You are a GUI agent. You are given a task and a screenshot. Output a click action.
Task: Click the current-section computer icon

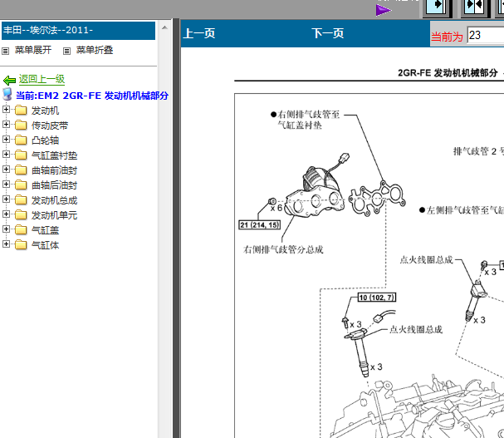[7, 94]
